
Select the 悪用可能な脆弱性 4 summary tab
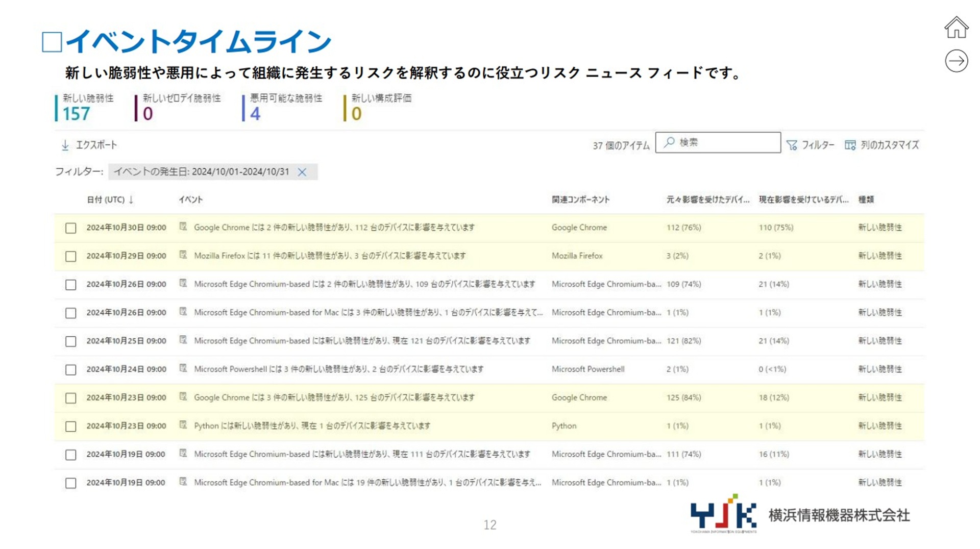pos(282,108)
